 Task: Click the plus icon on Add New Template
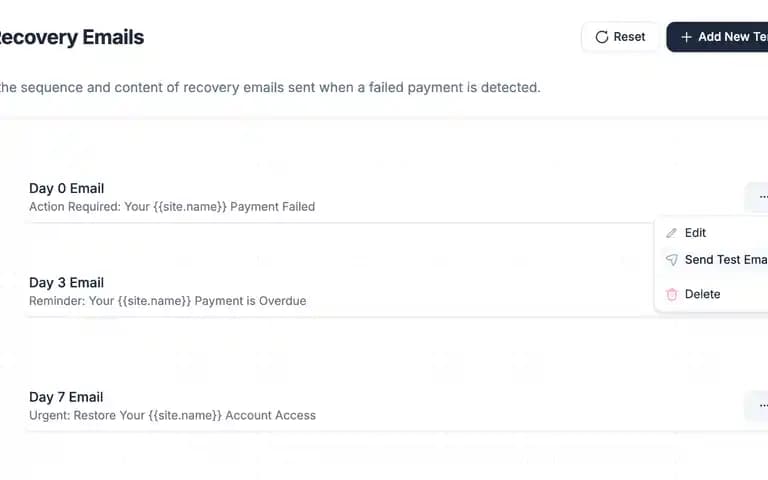tap(686, 37)
